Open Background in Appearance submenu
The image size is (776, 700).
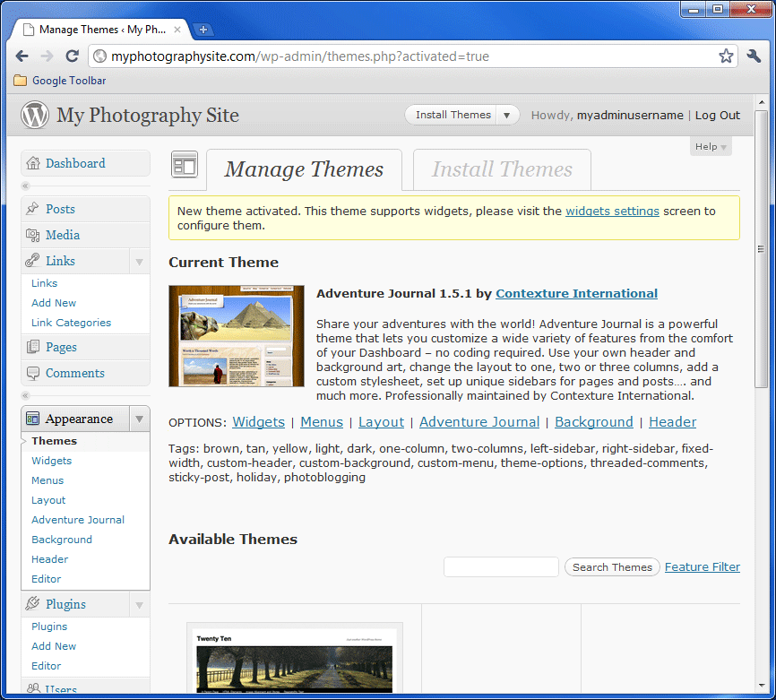[62, 540]
